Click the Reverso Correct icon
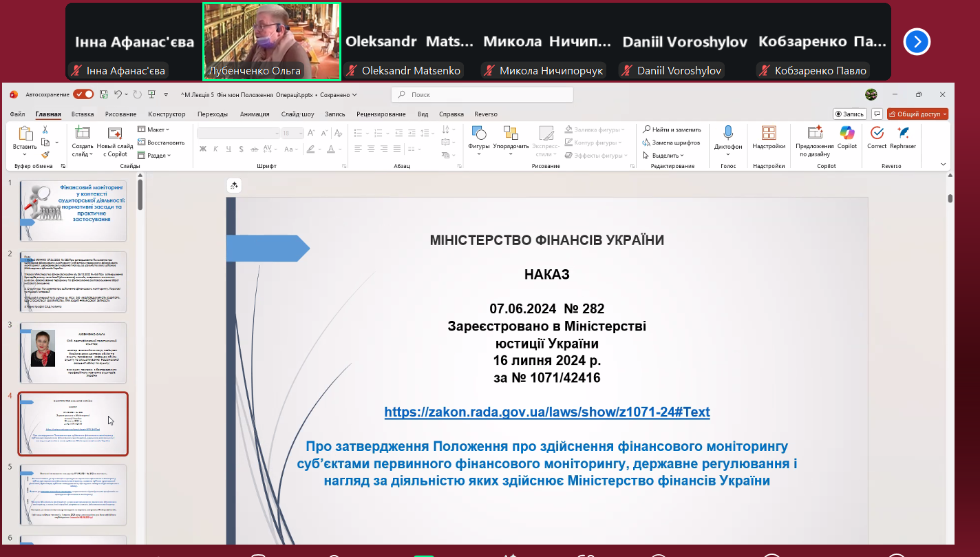Image resolution: width=980 pixels, height=557 pixels. point(877,134)
